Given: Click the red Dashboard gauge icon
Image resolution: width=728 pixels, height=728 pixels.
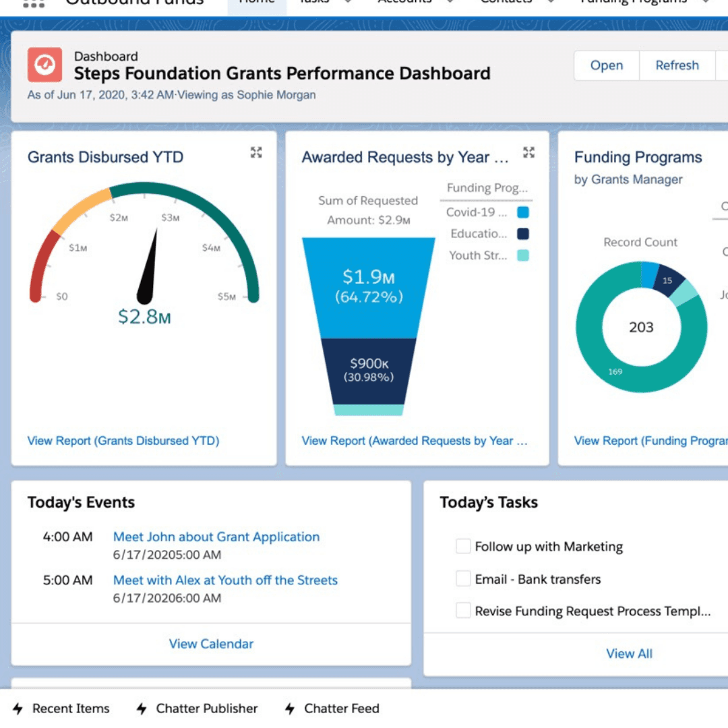Looking at the screenshot, I should click(x=44, y=65).
